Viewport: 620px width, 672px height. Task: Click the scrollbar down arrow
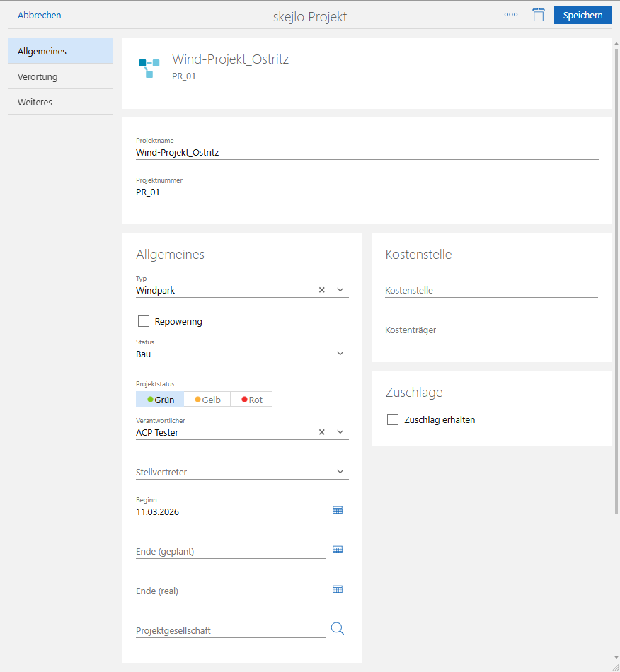click(x=616, y=658)
